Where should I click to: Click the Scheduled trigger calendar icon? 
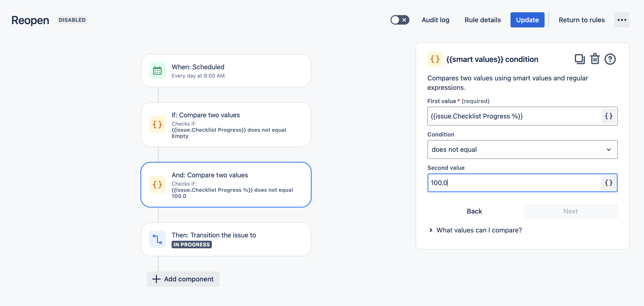[x=157, y=71]
